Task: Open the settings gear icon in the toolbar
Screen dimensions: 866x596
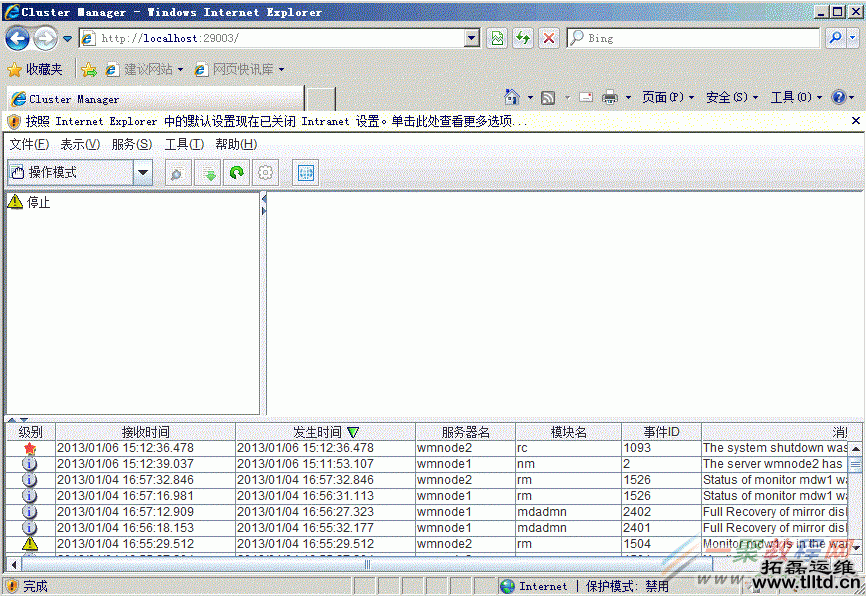Action: pyautogui.click(x=266, y=172)
